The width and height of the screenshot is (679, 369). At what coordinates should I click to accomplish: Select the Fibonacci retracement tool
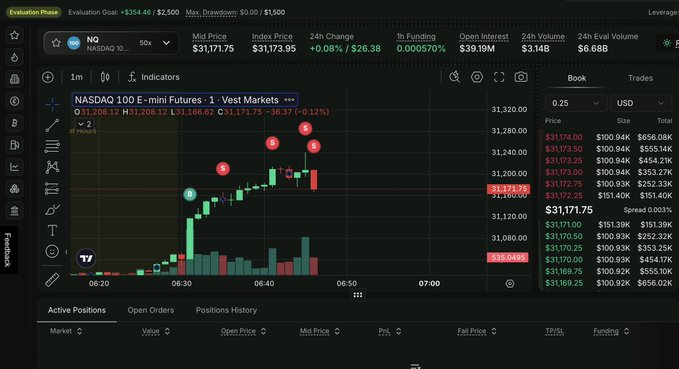coord(52,146)
